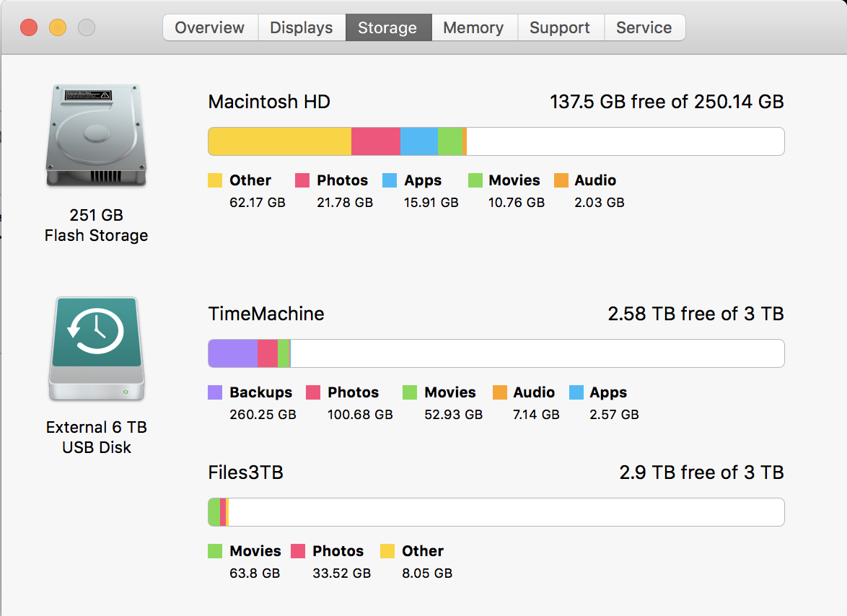The width and height of the screenshot is (847, 616).
Task: Click the orange Audio swatch under Macintosh HD
Action: 561,180
